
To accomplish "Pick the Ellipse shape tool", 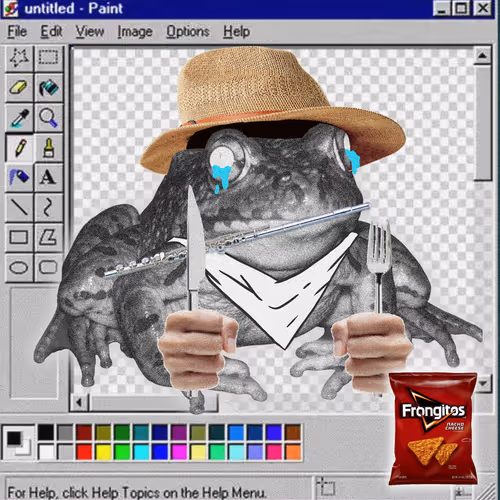I will [19, 268].
